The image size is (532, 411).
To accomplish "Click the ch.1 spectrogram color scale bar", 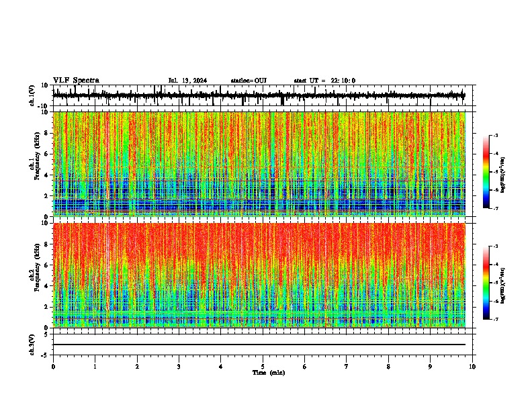I will [486, 172].
